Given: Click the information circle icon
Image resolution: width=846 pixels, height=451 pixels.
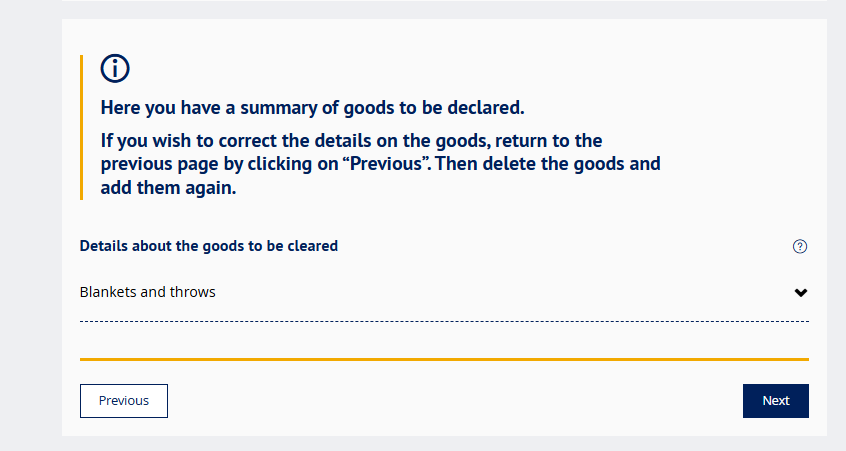Looking at the screenshot, I should pyautogui.click(x=115, y=69).
